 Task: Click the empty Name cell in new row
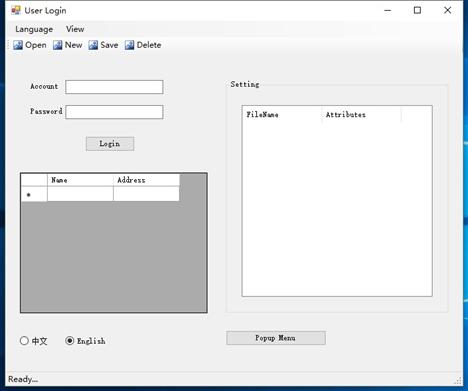(80, 194)
